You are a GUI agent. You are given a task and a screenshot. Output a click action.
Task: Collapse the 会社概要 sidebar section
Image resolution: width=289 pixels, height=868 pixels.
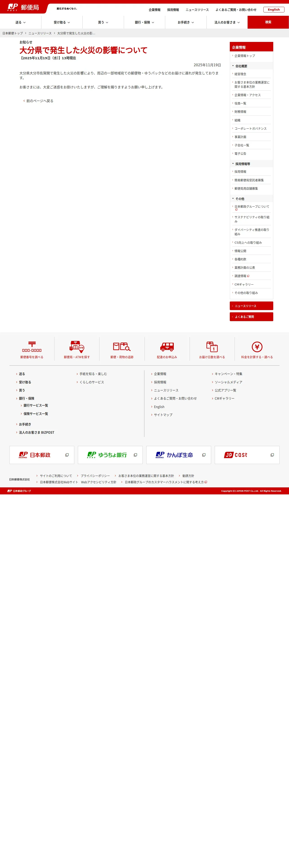[252, 66]
